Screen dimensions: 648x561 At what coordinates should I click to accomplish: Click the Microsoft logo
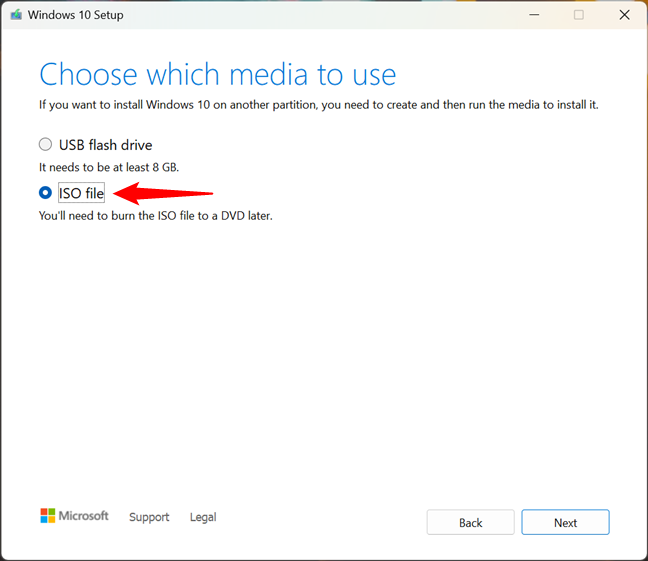pos(74,516)
